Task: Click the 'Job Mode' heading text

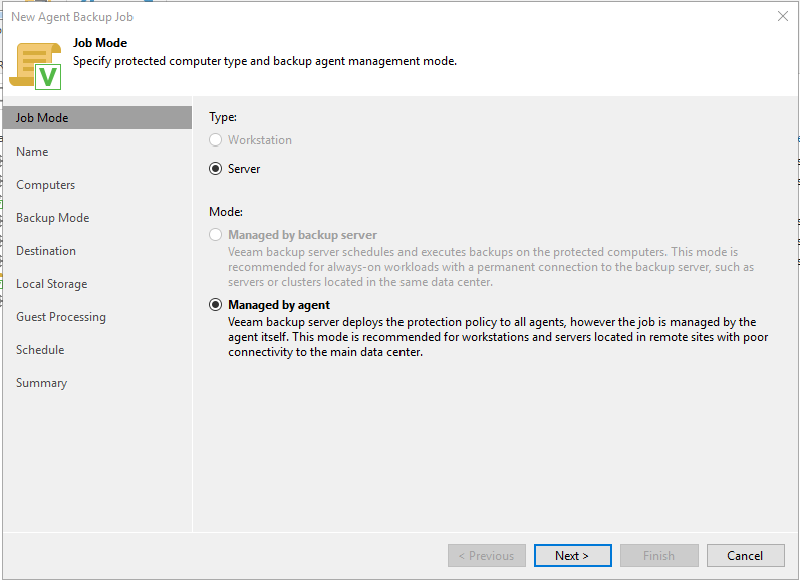Action: click(x=100, y=43)
